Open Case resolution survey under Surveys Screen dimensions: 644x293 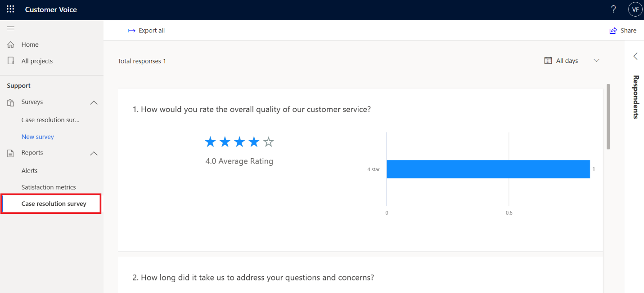(50, 120)
